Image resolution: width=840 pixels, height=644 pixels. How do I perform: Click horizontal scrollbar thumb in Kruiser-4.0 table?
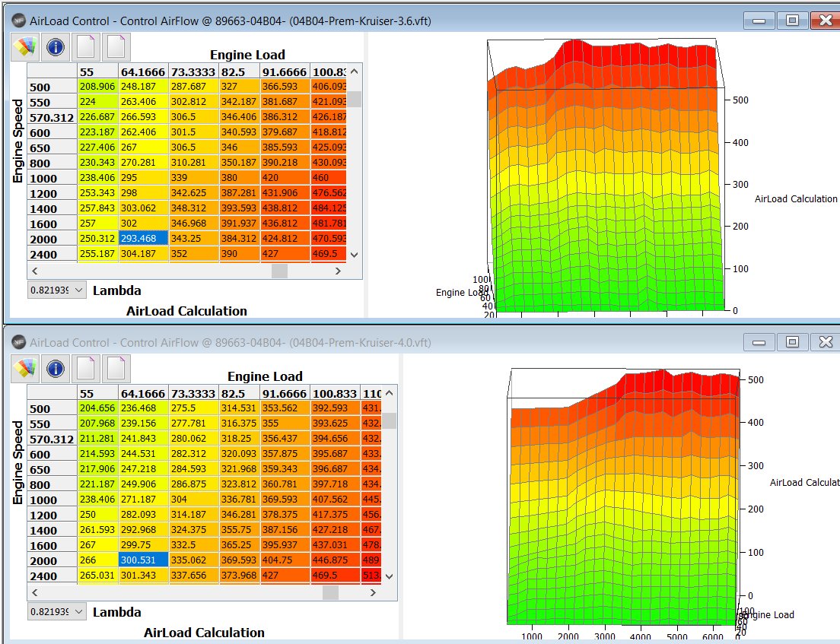tap(330, 592)
